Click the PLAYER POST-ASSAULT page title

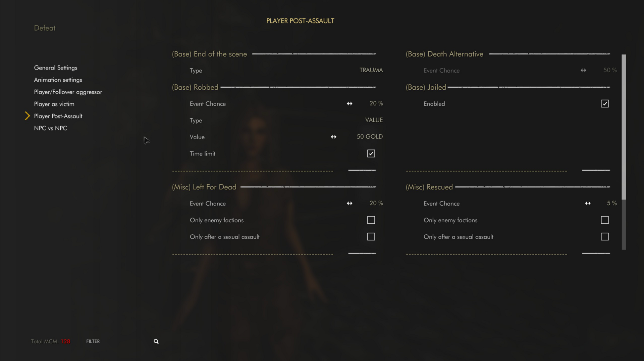click(x=300, y=21)
